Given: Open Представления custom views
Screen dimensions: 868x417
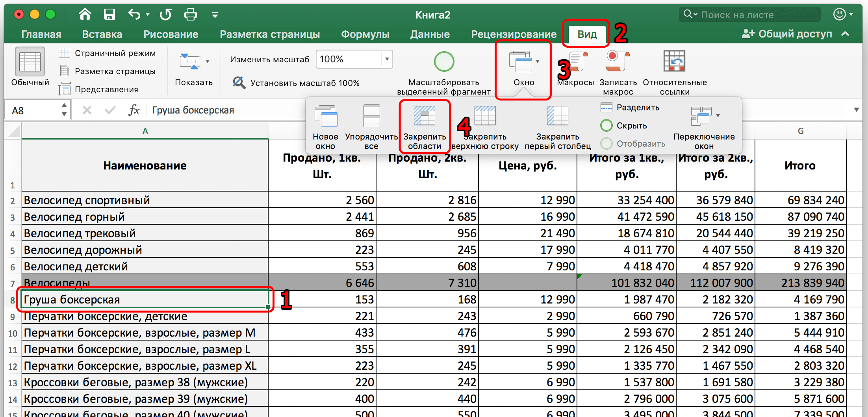Looking at the screenshot, I should 98,89.
